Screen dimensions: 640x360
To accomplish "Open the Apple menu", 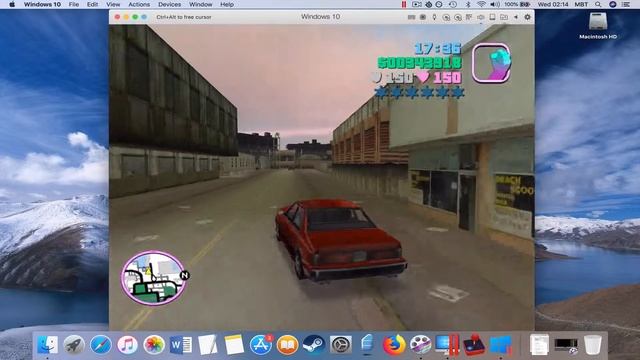I will point(12,4).
